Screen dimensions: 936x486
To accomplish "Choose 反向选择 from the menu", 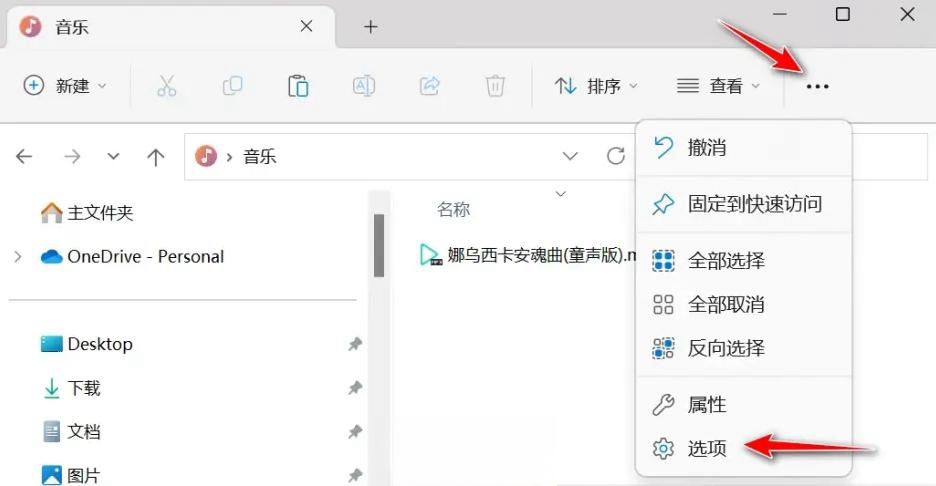I will pos(744,348).
